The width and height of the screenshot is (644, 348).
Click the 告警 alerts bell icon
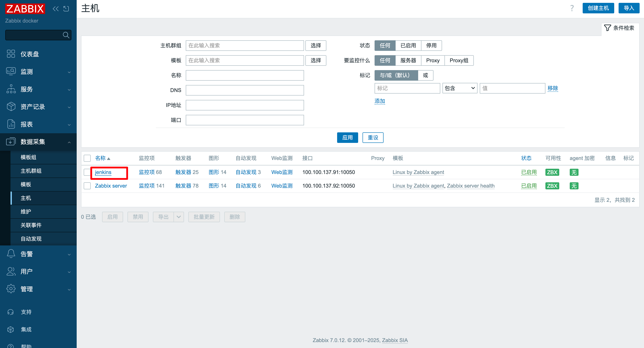(11, 254)
